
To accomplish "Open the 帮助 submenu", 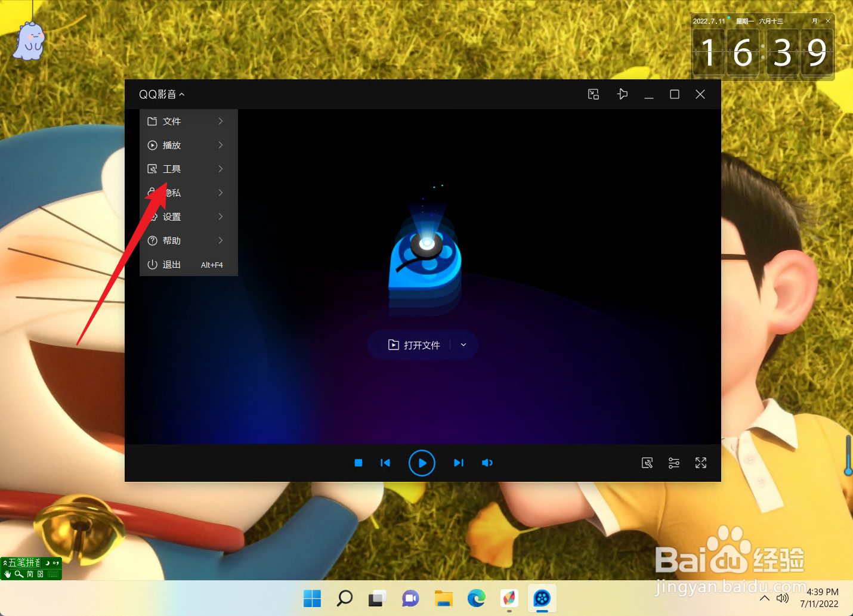I will tap(188, 240).
